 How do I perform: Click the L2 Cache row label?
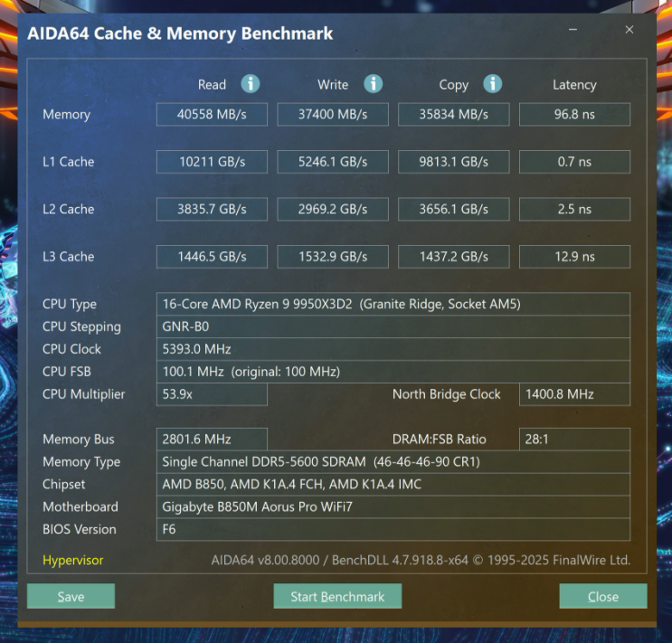tap(68, 209)
